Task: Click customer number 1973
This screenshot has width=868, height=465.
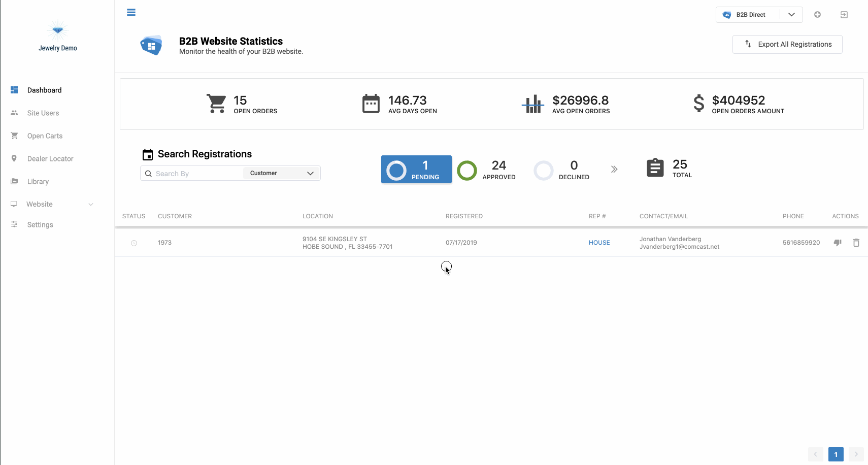Action: pos(165,243)
